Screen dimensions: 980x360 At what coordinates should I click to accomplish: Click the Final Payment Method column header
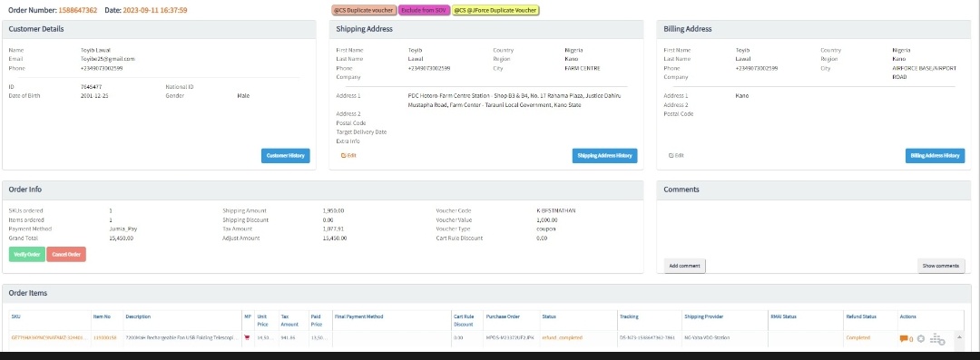[x=358, y=316]
